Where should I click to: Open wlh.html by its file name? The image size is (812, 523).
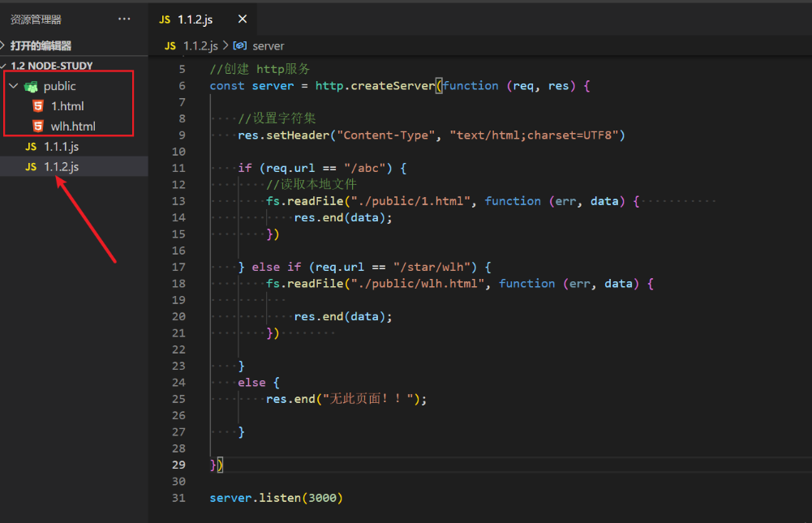tap(73, 126)
